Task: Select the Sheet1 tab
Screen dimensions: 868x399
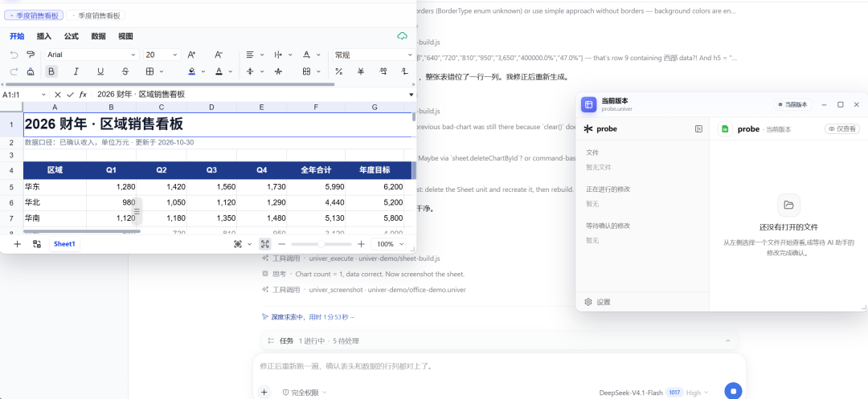Action: click(64, 244)
